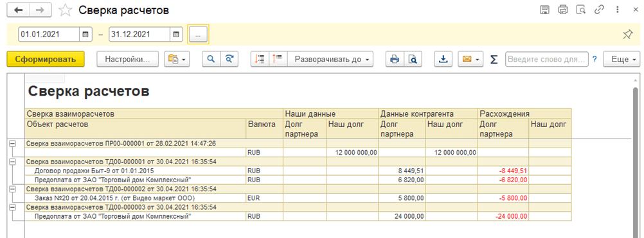Open print preview icon in toolbar

(x=413, y=60)
